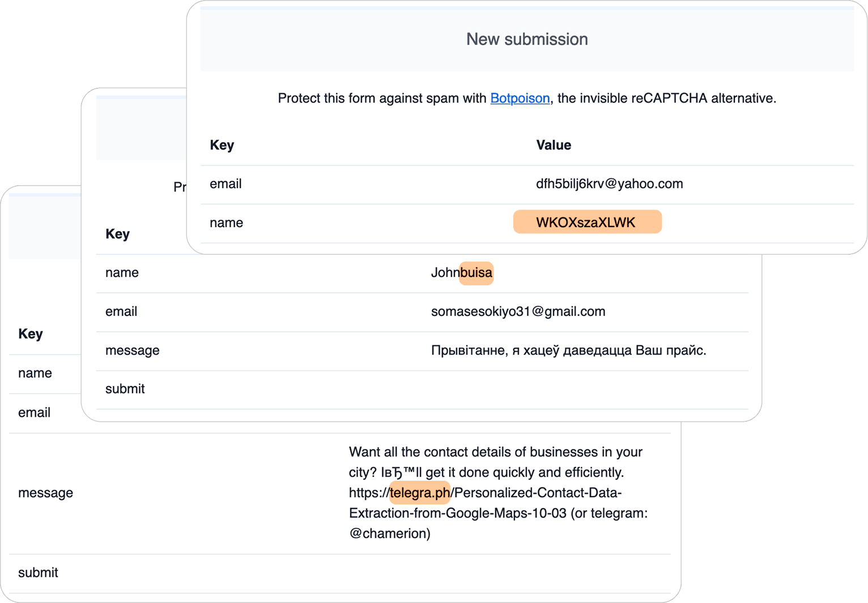Click the message key in middle card

[x=132, y=350]
